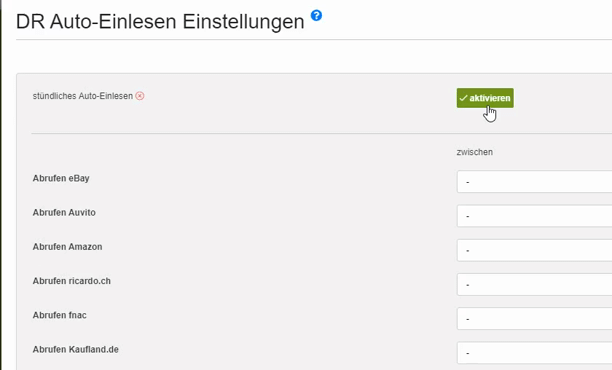This screenshot has height=370, width=612.
Task: Click the DR Auto-Einlesen Einstellungen heading
Action: tap(160, 21)
